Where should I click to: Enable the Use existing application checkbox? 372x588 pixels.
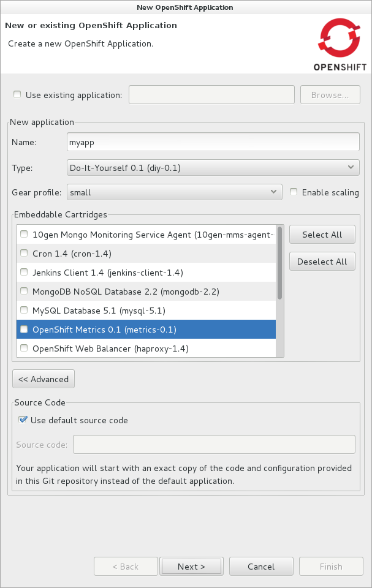[17, 95]
